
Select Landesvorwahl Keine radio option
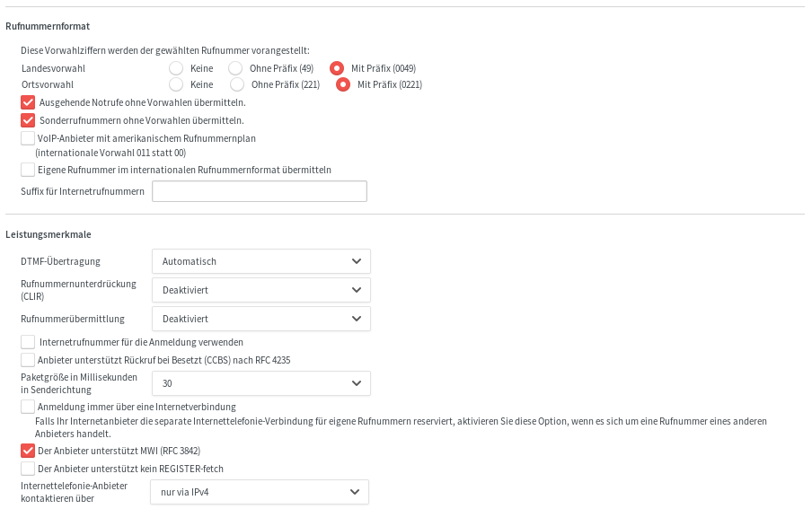pos(176,68)
